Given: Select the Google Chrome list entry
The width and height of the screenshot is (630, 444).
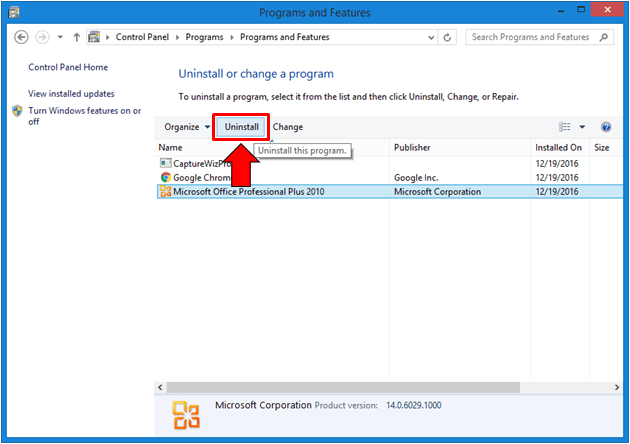Looking at the screenshot, I should click(389, 178).
